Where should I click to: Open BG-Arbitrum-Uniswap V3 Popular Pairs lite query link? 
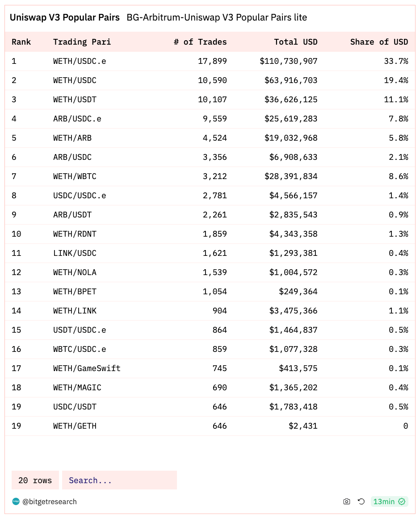[x=217, y=17]
